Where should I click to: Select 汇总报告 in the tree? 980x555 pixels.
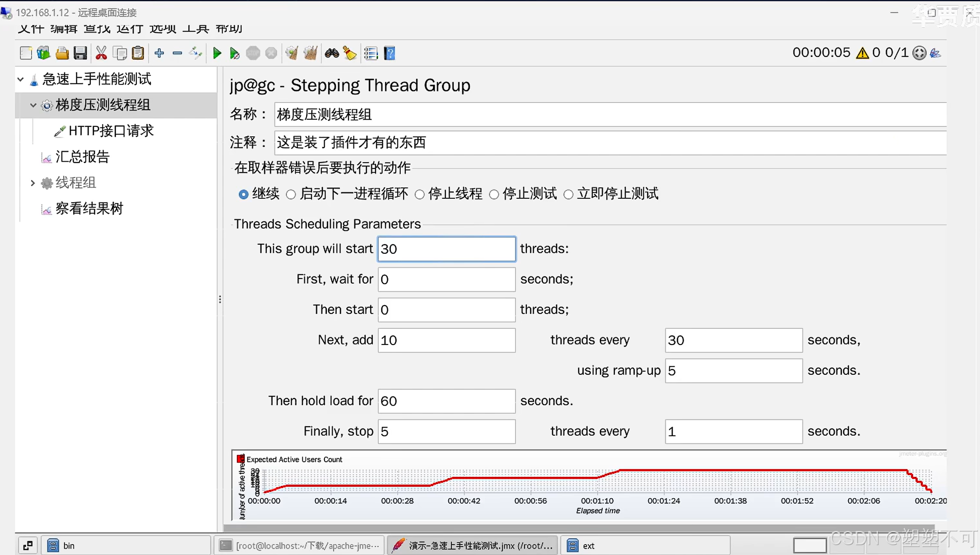(x=82, y=157)
